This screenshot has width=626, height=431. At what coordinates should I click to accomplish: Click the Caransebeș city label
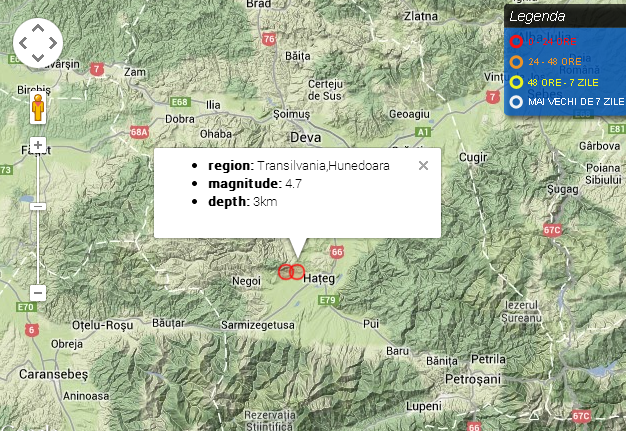pos(53,374)
